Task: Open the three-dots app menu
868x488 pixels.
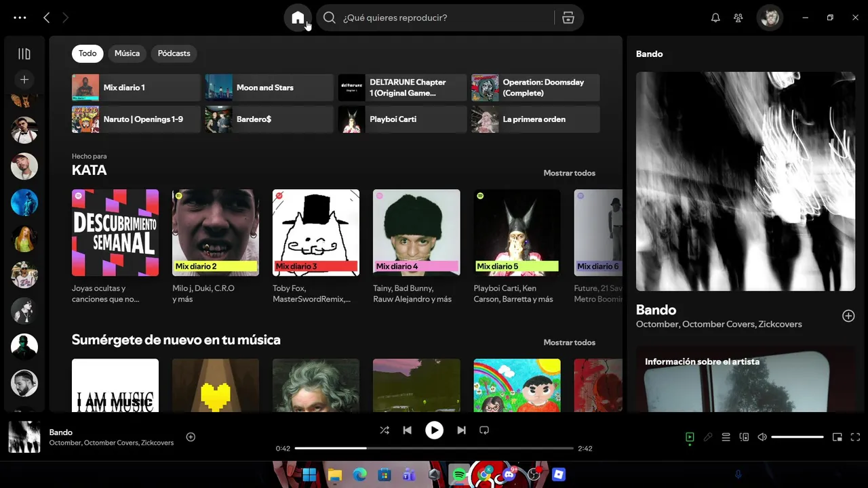Action: [x=20, y=18]
